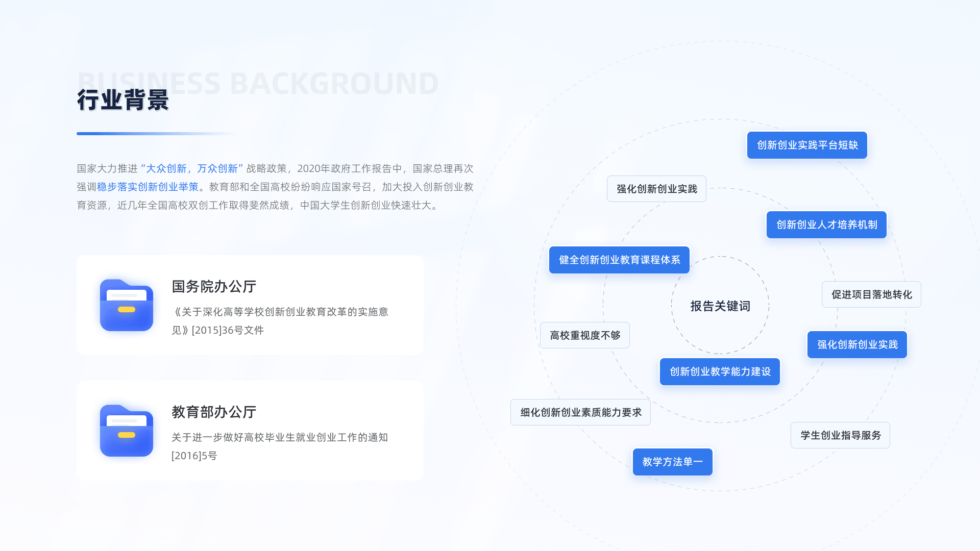Viewport: 980px width, 551px height.
Task: Click the text 中国大学生创新创业快速壮大
Action: 366,206
